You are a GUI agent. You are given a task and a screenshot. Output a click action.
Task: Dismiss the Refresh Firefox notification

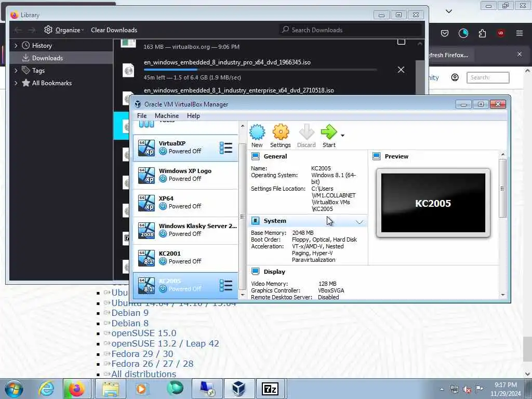coord(520,54)
